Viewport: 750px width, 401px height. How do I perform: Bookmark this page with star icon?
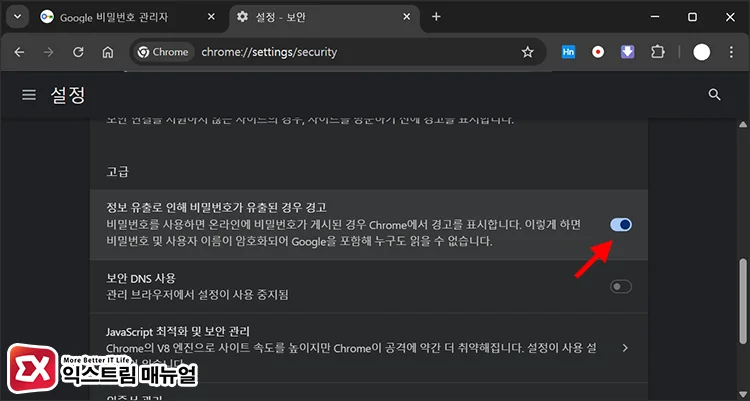pyautogui.click(x=527, y=52)
